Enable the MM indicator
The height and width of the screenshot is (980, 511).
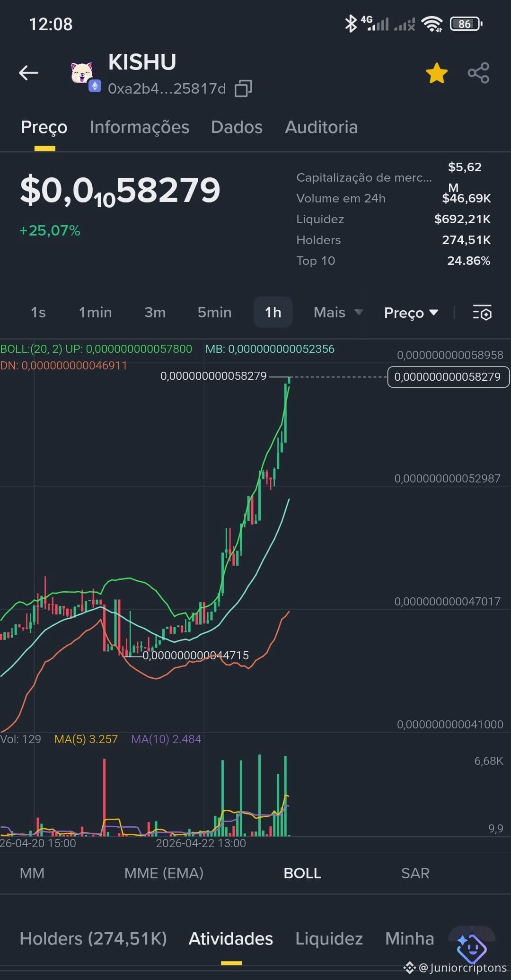[x=32, y=873]
